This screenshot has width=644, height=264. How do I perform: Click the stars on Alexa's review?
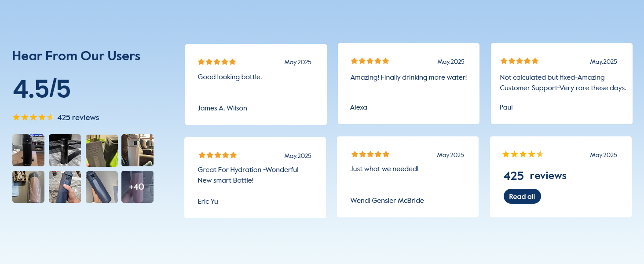[x=370, y=61]
